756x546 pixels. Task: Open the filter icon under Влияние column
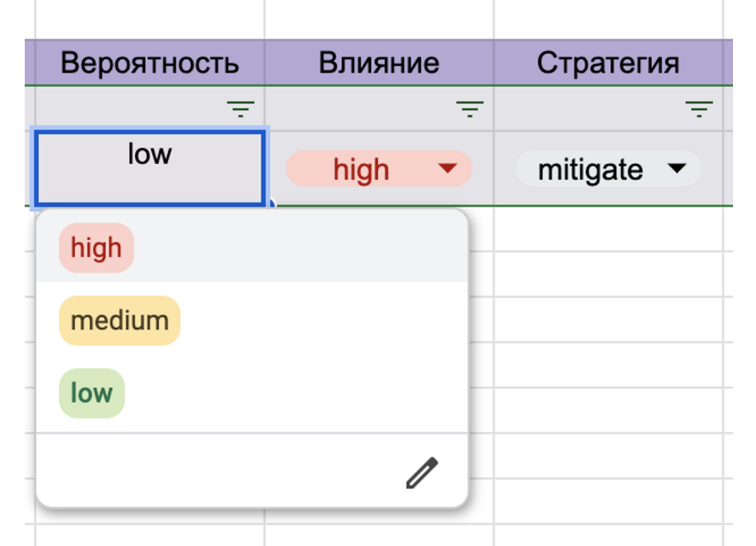470,109
